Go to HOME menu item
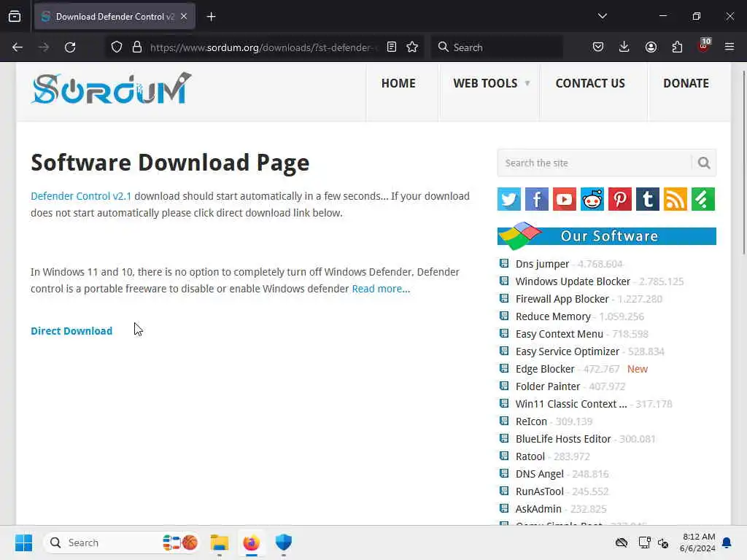This screenshot has height=560, width=747. 398,83
